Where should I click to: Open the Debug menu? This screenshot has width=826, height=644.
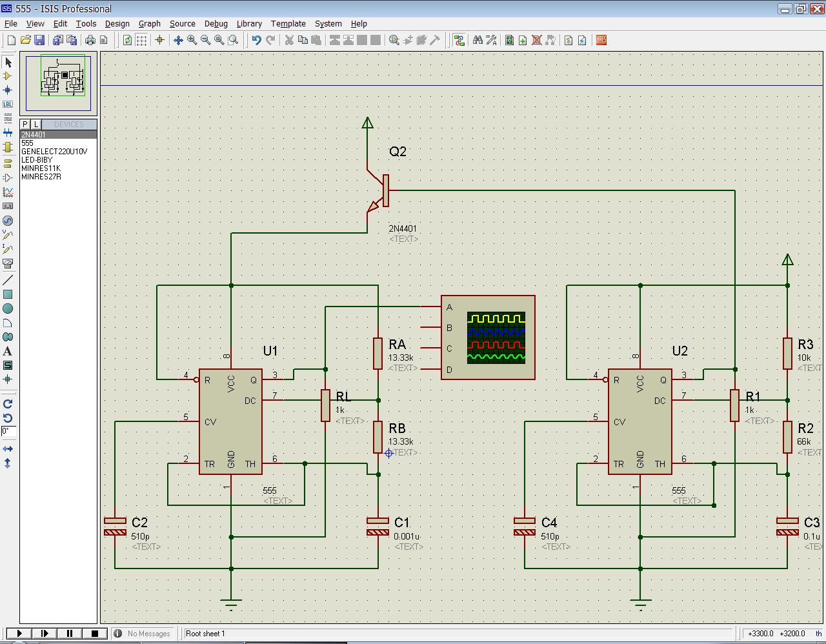216,24
